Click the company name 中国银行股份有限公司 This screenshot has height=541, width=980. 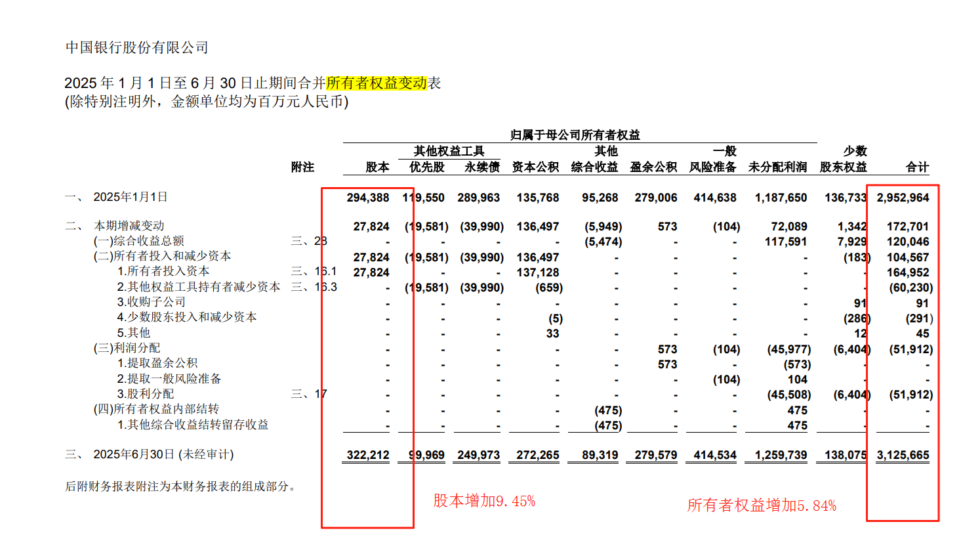[137, 47]
